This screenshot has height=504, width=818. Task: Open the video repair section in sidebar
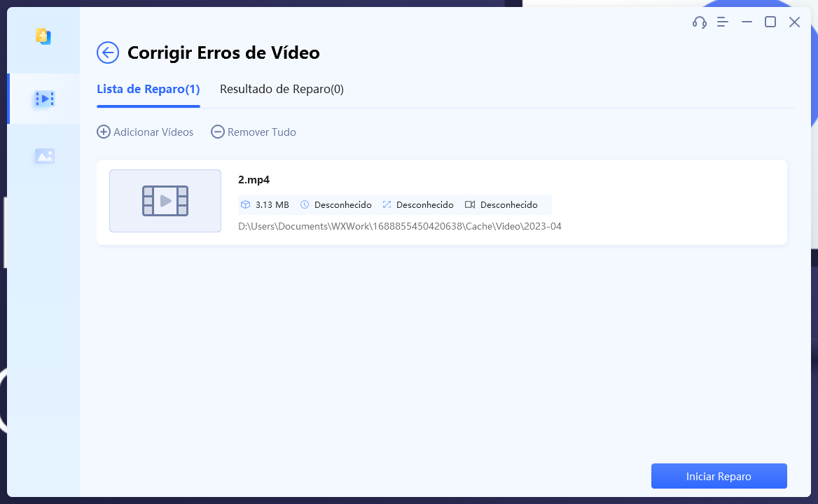click(x=44, y=99)
